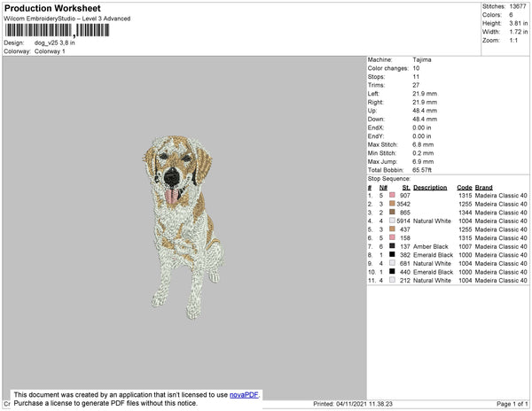The height and width of the screenshot is (411, 532).
Task: Click the Stops value '11'
Action: coord(416,76)
